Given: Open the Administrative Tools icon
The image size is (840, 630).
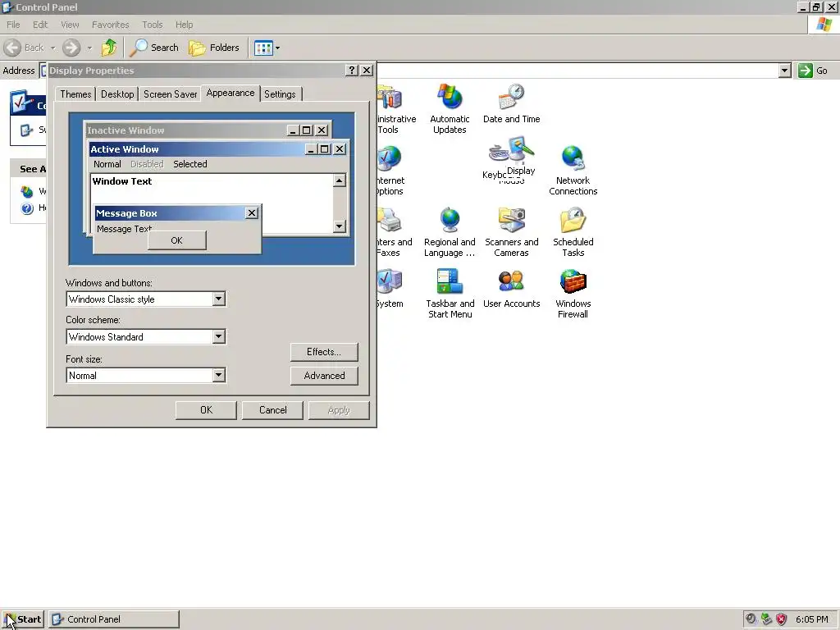Looking at the screenshot, I should point(396,109).
